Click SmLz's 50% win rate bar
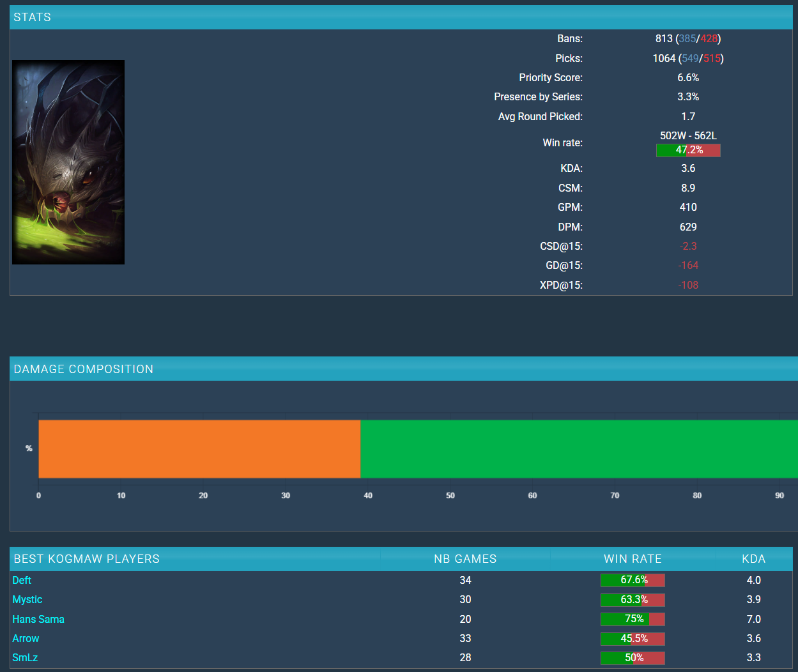Screen dimensions: 798x672 [x=633, y=658]
